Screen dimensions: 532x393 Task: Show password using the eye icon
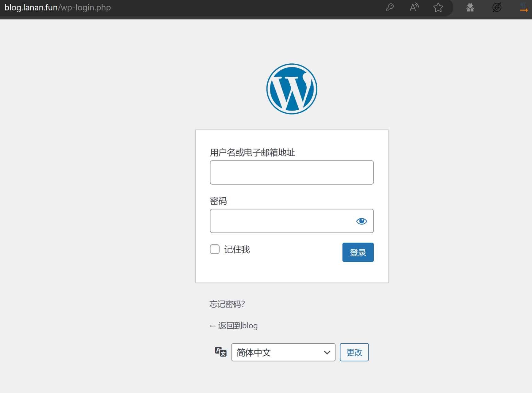[x=362, y=221]
